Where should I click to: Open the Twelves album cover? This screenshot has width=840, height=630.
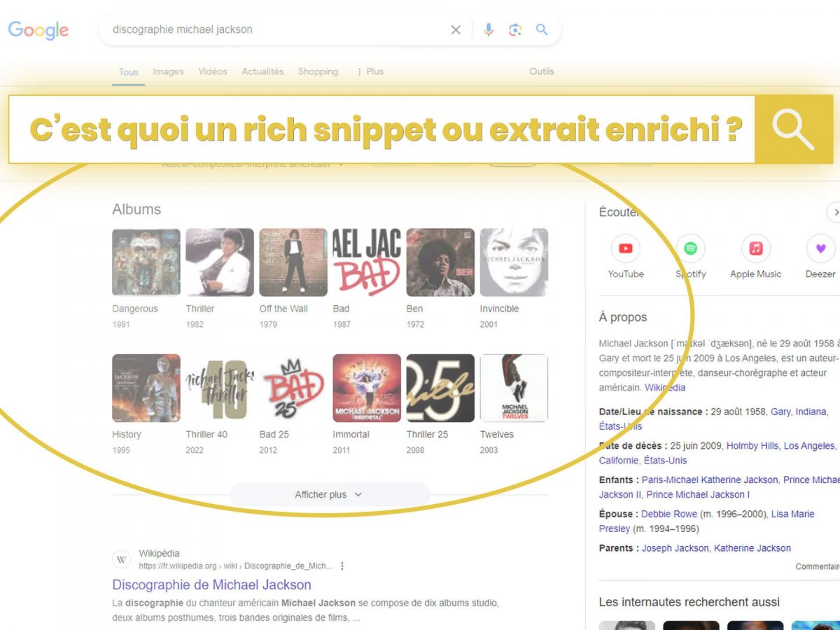514,388
